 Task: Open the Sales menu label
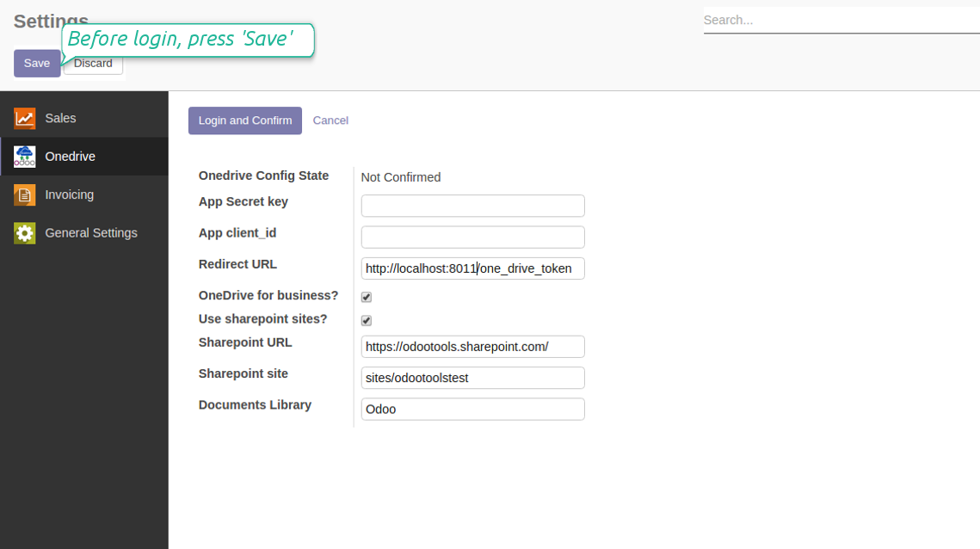[x=60, y=118]
